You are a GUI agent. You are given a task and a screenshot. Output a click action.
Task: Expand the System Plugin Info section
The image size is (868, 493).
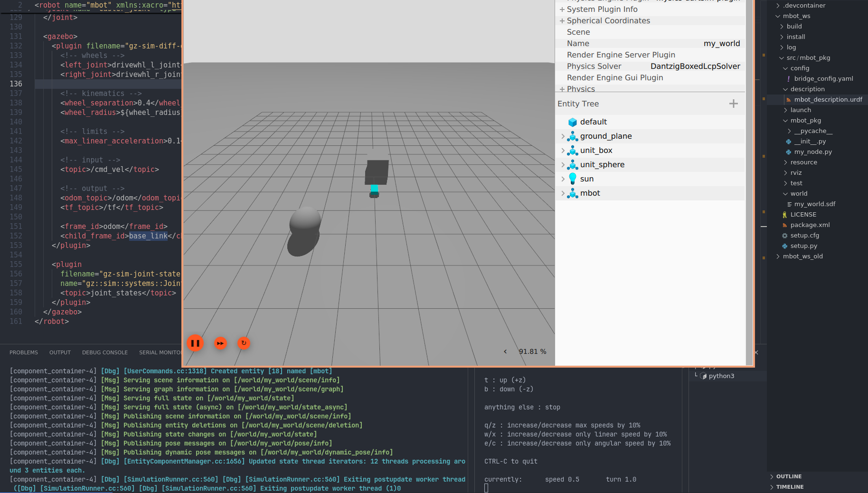pos(562,9)
